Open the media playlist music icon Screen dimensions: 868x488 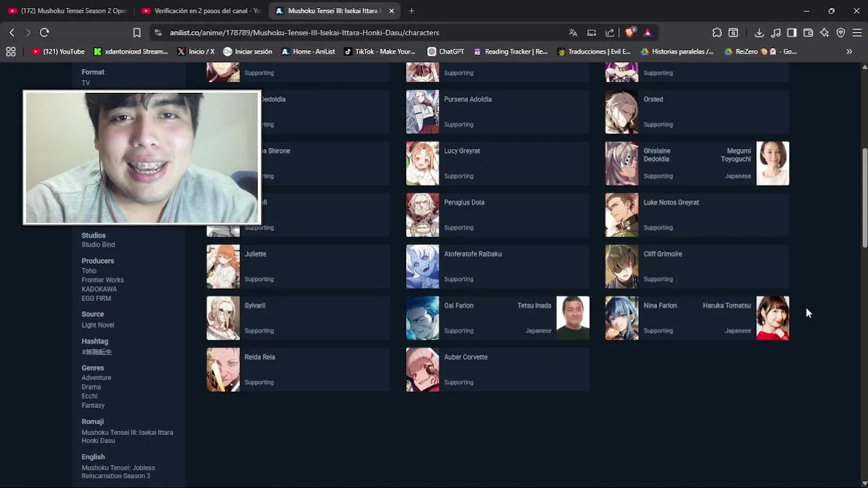point(776,33)
